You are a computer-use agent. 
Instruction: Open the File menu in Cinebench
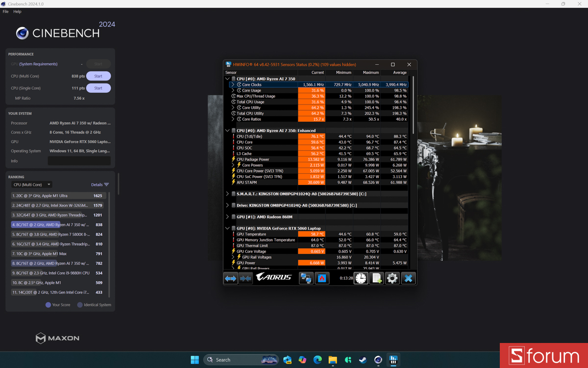coord(5,11)
